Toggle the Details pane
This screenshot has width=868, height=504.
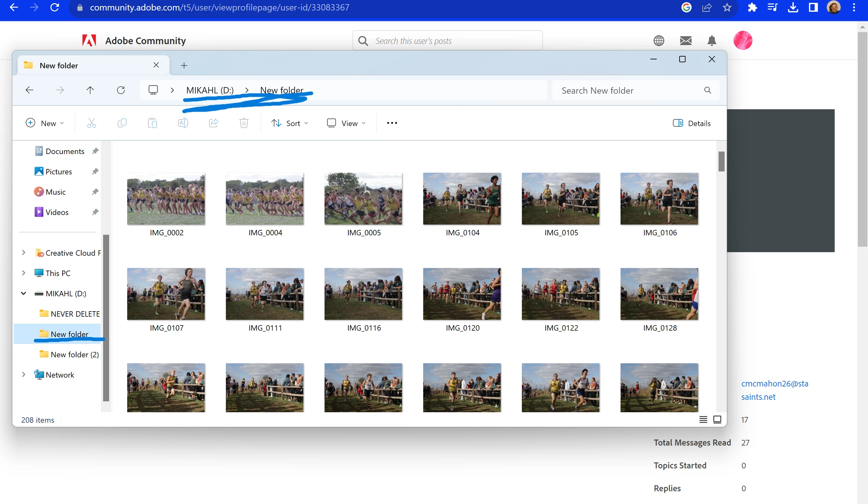click(692, 123)
